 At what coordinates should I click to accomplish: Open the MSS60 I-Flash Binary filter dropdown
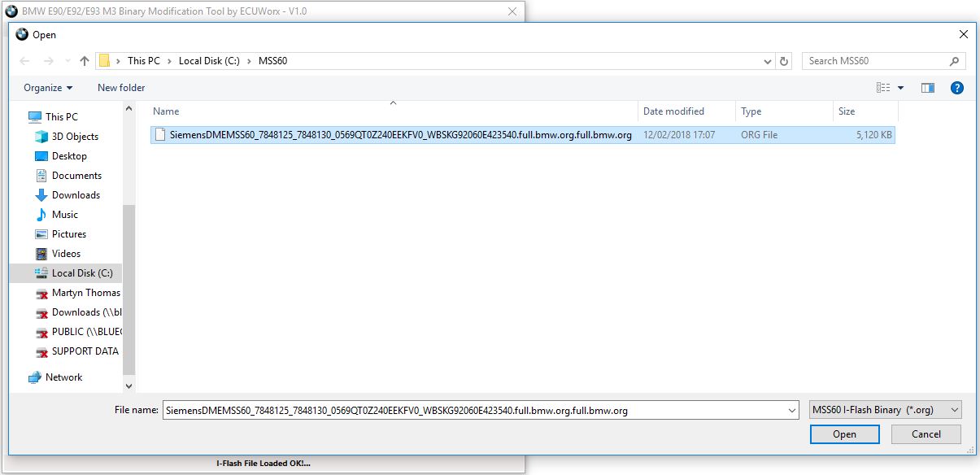(886, 410)
